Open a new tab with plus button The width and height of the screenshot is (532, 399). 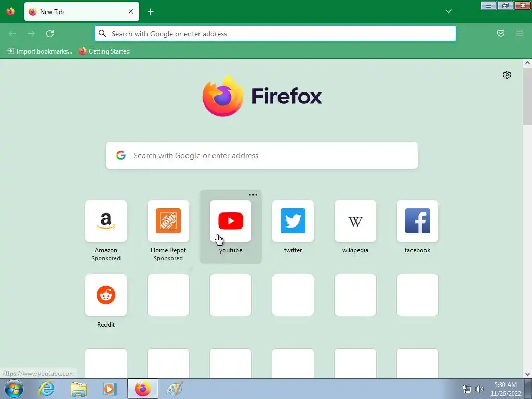[151, 12]
